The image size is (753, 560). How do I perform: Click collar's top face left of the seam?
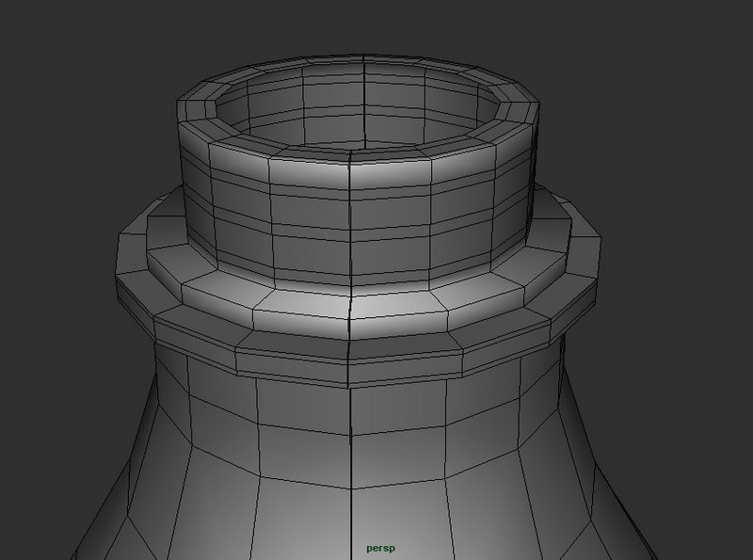pyautogui.click(x=301, y=303)
